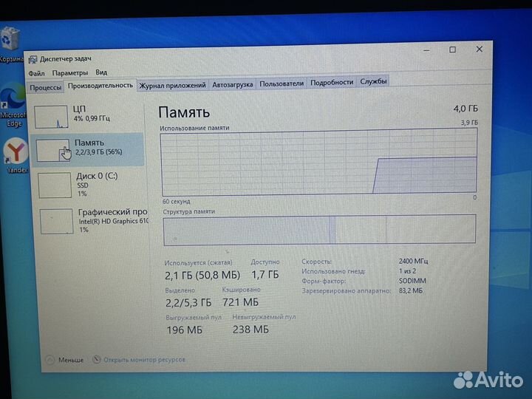Switch to the Процессы tab
Image resolution: width=532 pixels, height=399 pixels.
tap(46, 87)
